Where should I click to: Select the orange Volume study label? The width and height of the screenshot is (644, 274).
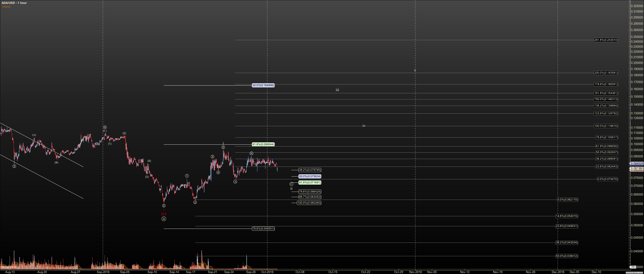coord(6,7)
